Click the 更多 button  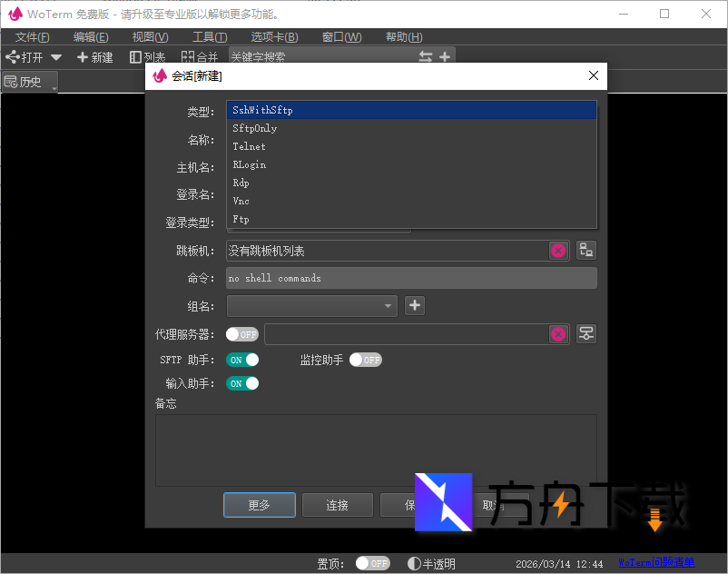(x=259, y=505)
